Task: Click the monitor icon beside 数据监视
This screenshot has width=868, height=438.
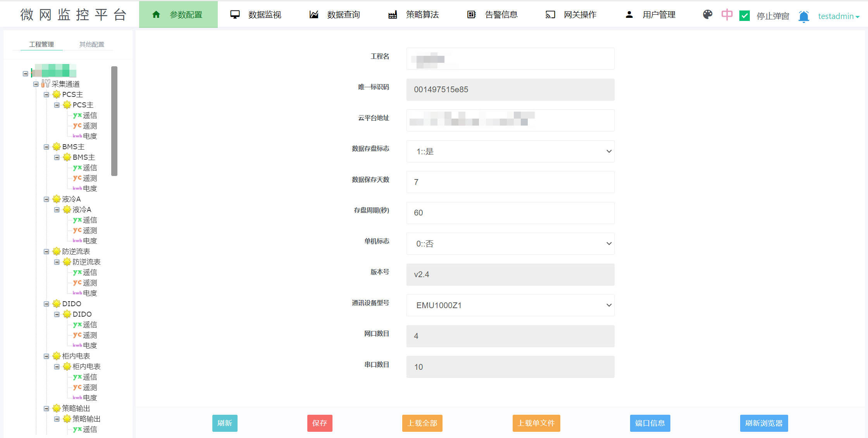Action: [x=235, y=15]
